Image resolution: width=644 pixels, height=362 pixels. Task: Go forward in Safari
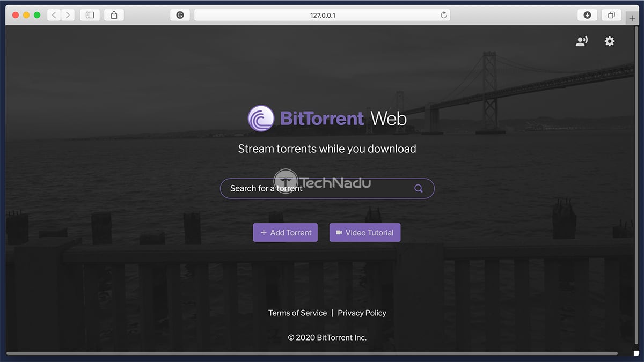(68, 15)
